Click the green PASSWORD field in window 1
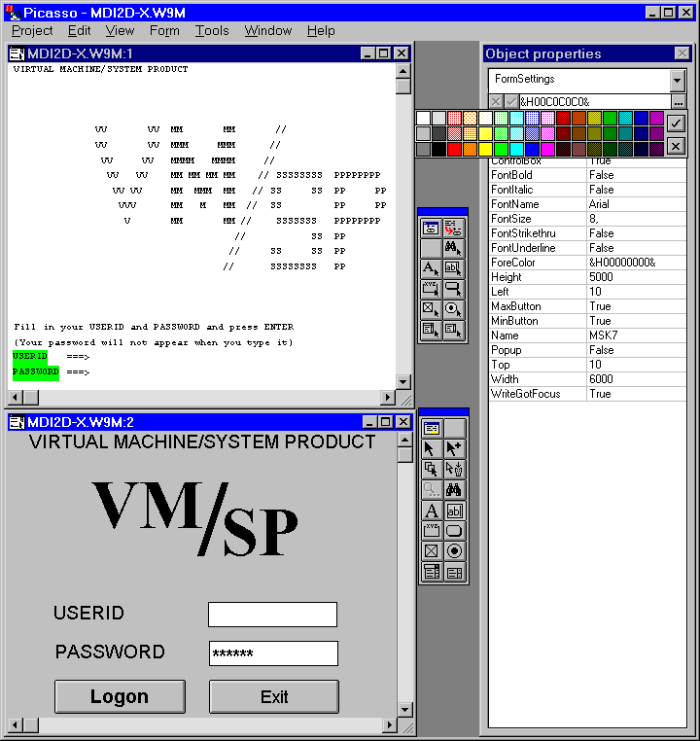The width and height of the screenshot is (700, 741). [36, 371]
